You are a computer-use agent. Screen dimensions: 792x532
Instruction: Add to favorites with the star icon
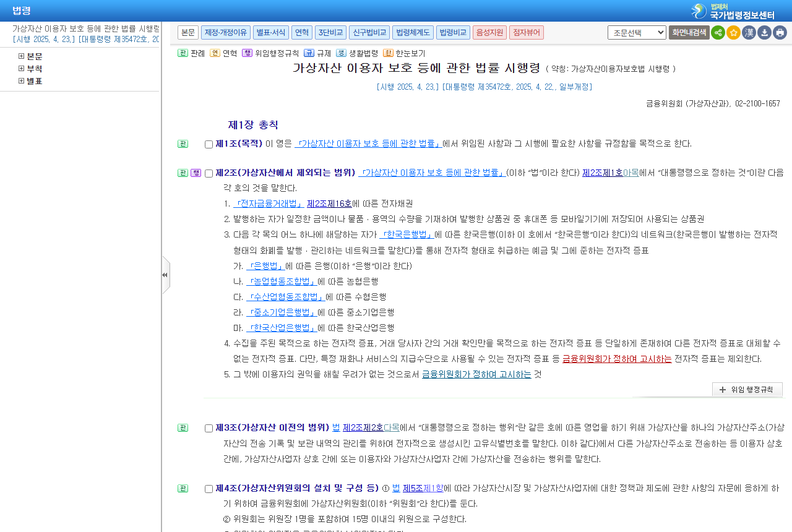(733, 32)
